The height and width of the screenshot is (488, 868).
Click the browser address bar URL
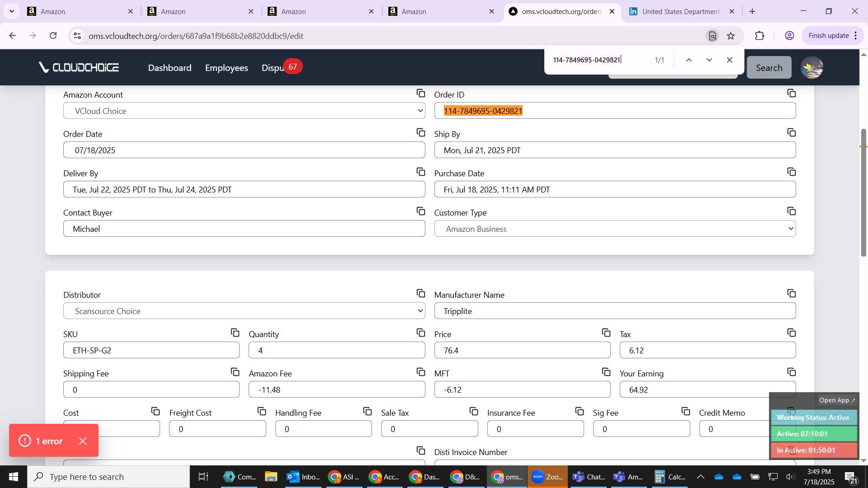(196, 36)
